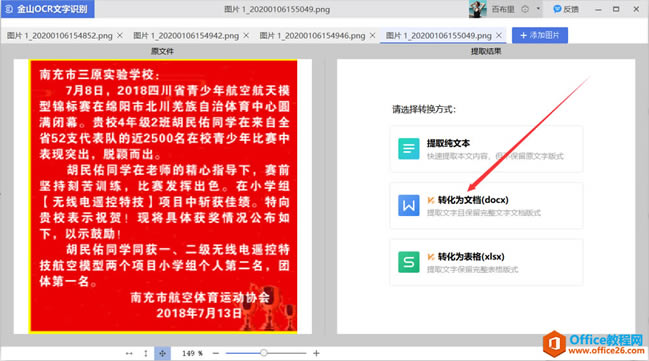Open the user account dropdown arrow
The height and width of the screenshot is (361, 649).
coord(538,9)
